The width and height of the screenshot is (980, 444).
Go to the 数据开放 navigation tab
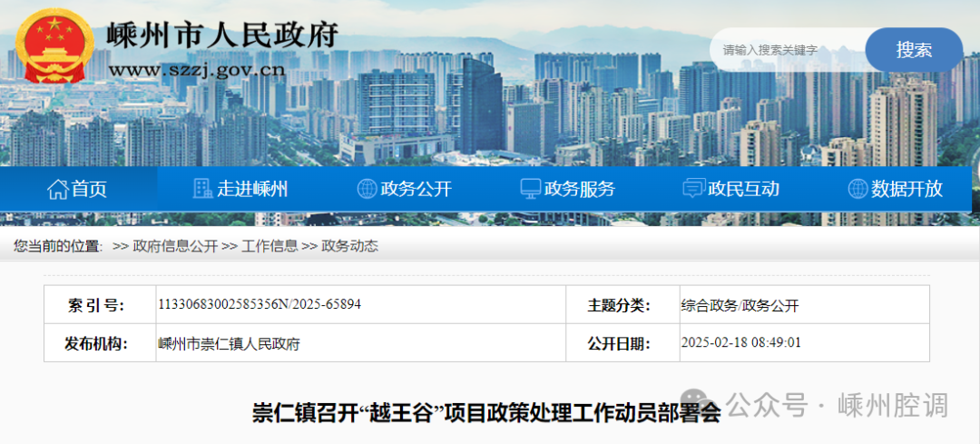[906, 189]
